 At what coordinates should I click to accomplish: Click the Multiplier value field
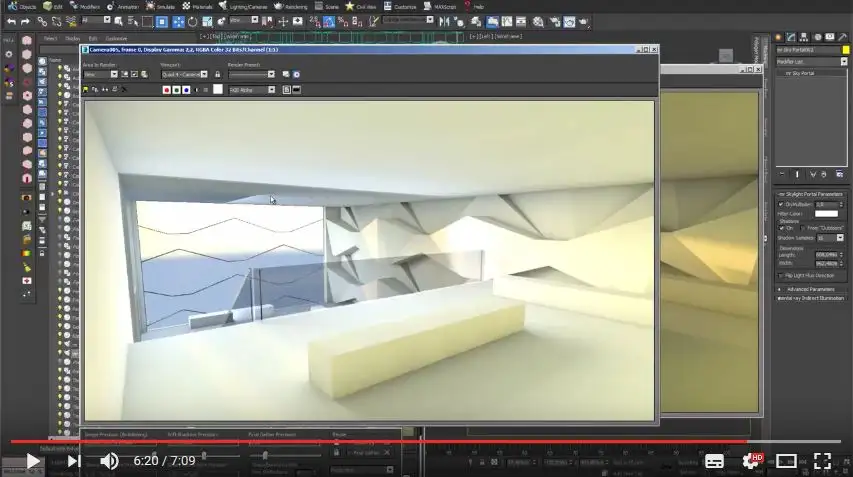coord(826,205)
